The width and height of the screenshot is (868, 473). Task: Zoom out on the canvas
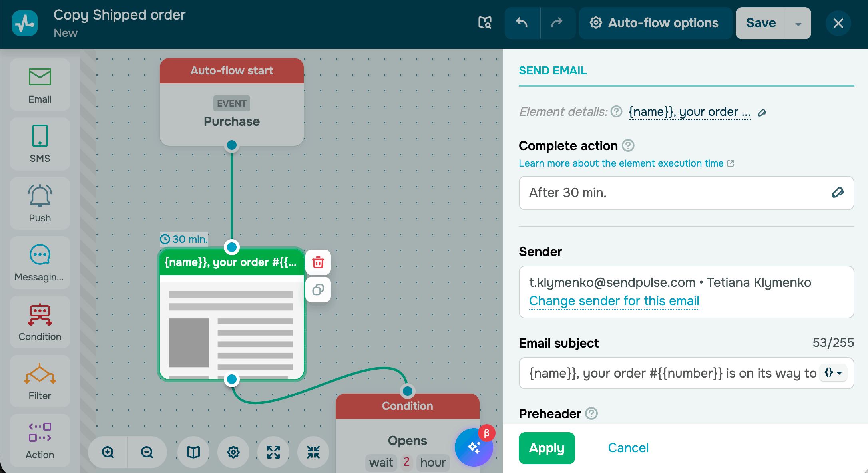click(x=147, y=452)
